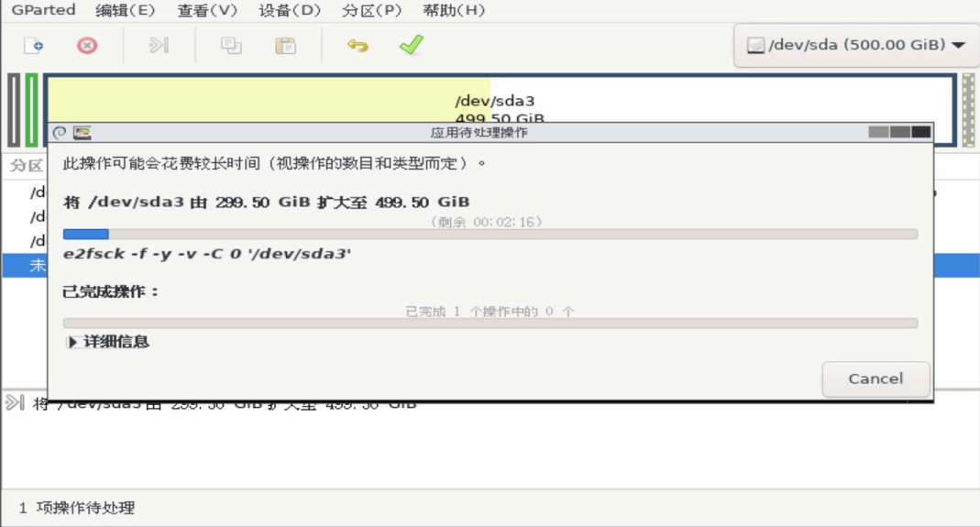Open the 分区(P) menu
980x527 pixels.
[371, 10]
